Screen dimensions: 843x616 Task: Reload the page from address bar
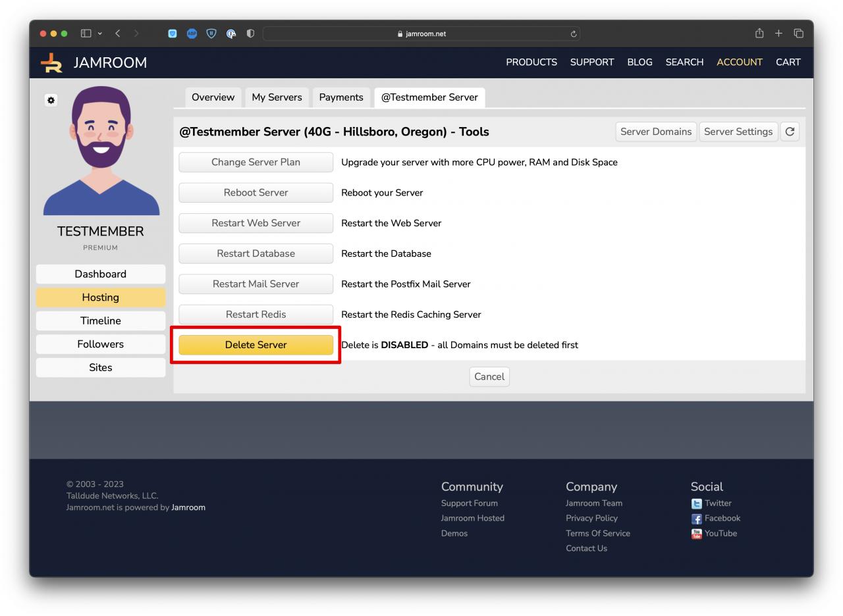pyautogui.click(x=574, y=34)
